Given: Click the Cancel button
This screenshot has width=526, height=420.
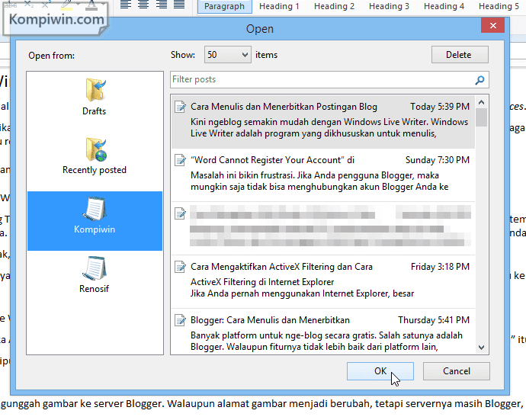Looking at the screenshot, I should 456,371.
